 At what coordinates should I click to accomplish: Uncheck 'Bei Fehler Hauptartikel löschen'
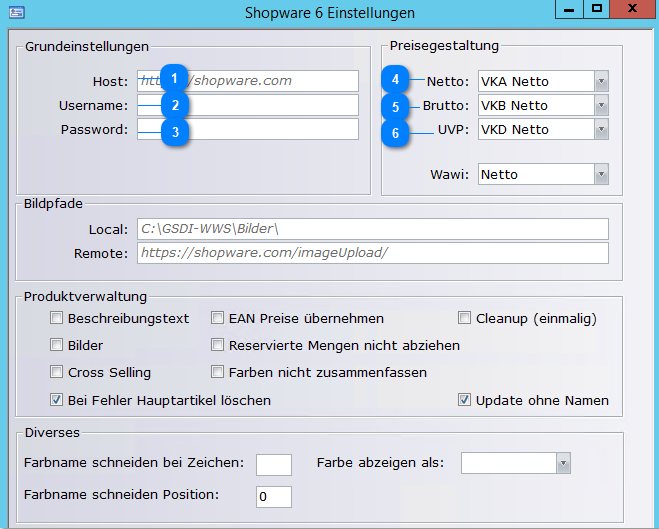56,400
